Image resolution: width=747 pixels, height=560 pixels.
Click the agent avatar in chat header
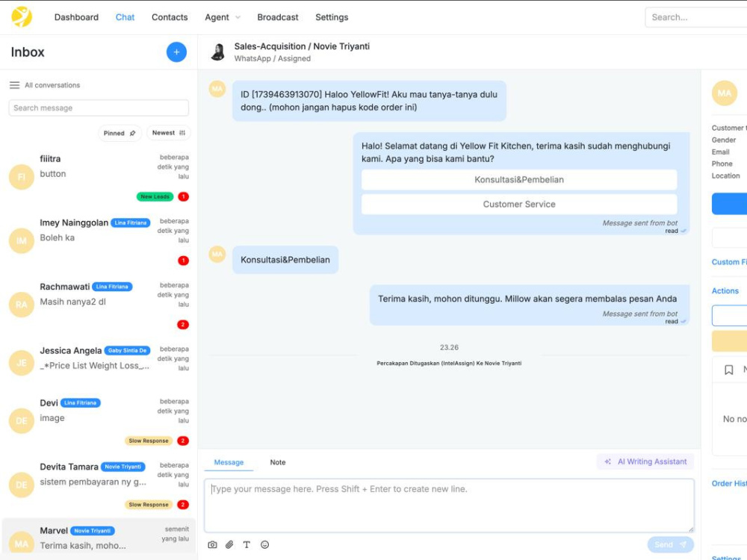pyautogui.click(x=218, y=52)
